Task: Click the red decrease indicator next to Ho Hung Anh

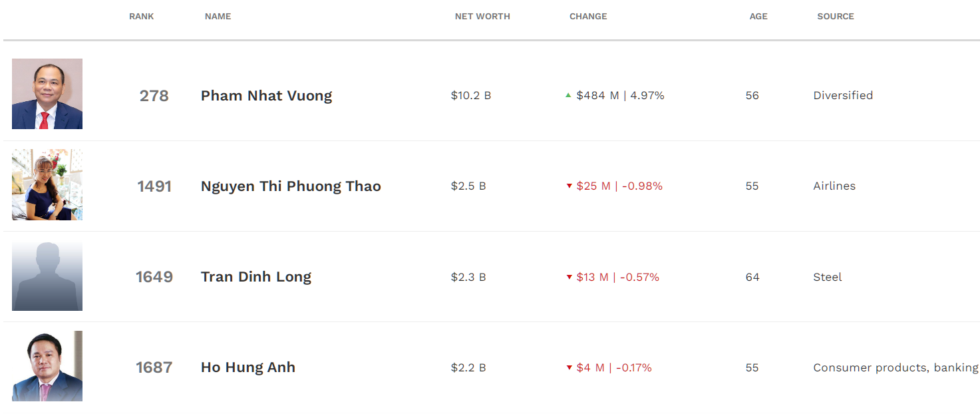Action: coord(569,367)
